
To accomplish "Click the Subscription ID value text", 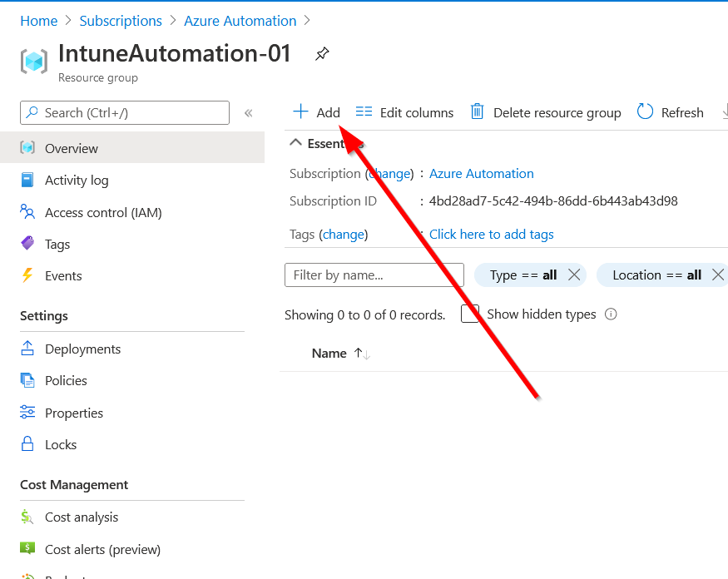I will 553,201.
